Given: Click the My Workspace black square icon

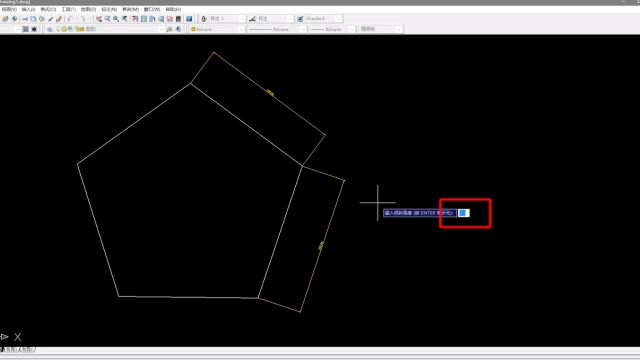Looking at the screenshot, I should point(34,29).
